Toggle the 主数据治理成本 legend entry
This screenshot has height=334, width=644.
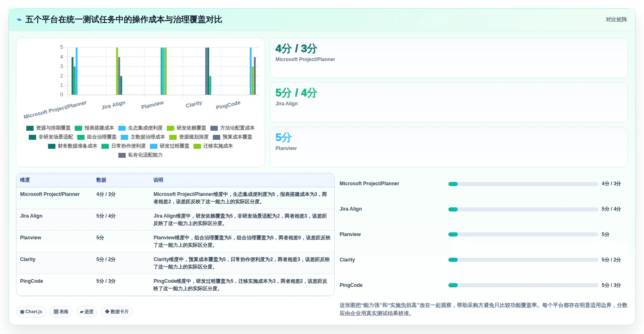143,137
